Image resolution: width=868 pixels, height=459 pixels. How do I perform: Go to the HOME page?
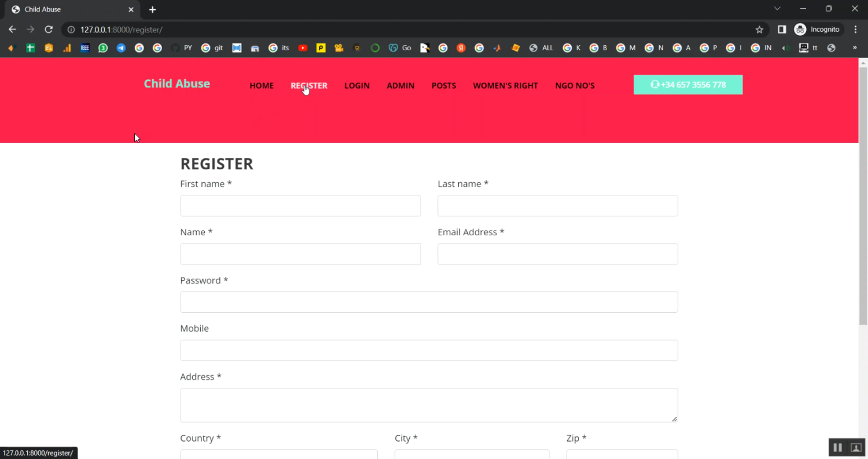[262, 86]
